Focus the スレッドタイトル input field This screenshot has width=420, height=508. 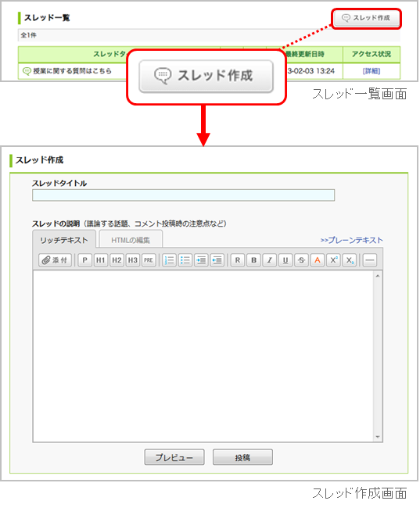pos(184,195)
